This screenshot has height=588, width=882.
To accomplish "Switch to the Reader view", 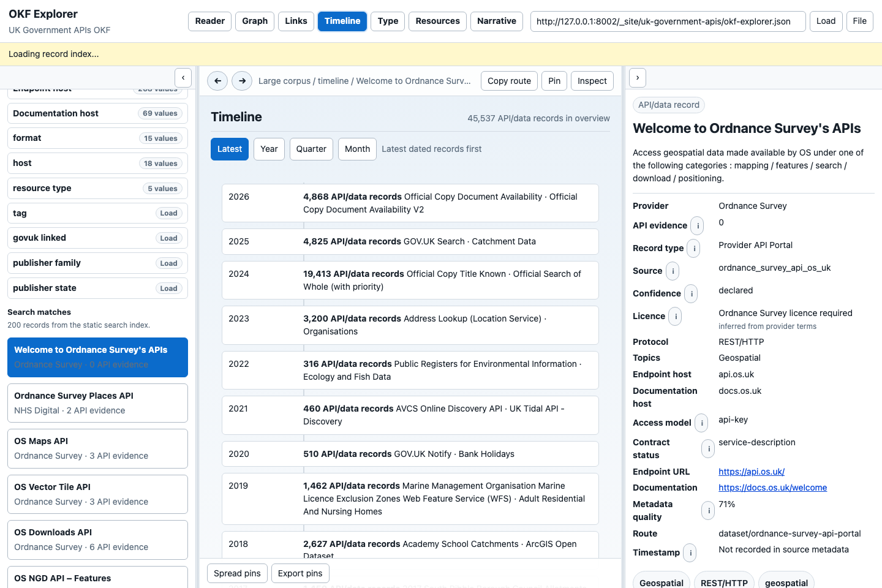I will (x=209, y=21).
